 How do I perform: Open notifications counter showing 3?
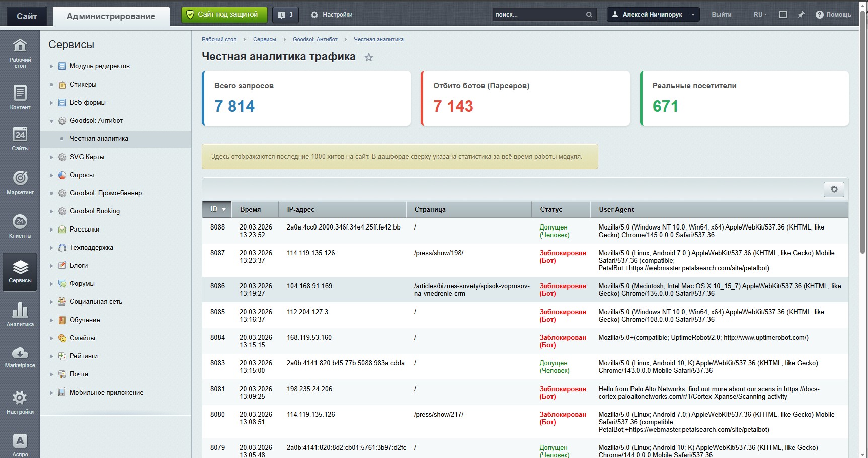tap(285, 15)
